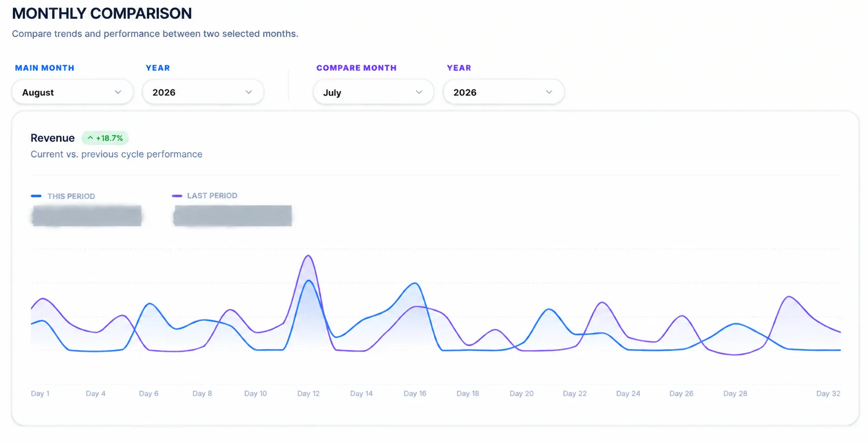Click the blurred value under LAST PERIOD
868x443 pixels.
point(232,216)
